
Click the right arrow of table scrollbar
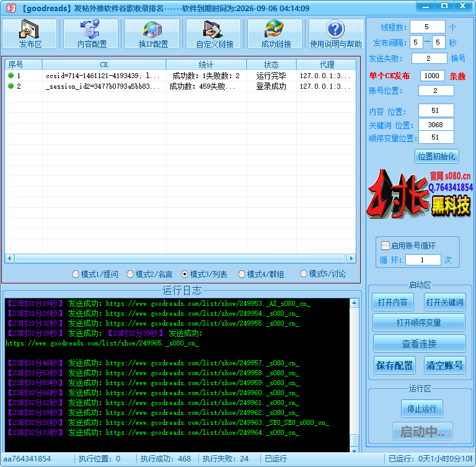coord(351,258)
